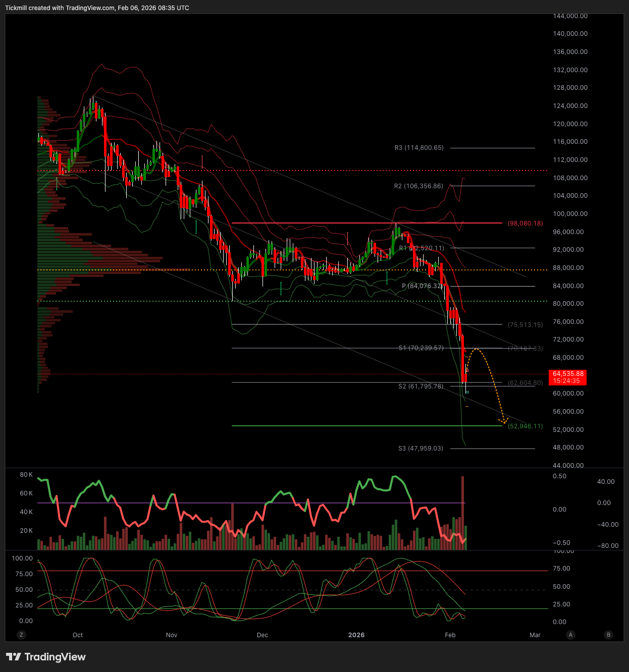Image resolution: width=629 pixels, height=672 pixels.
Task: Click the Nov label on the time axis
Action: pos(172,635)
